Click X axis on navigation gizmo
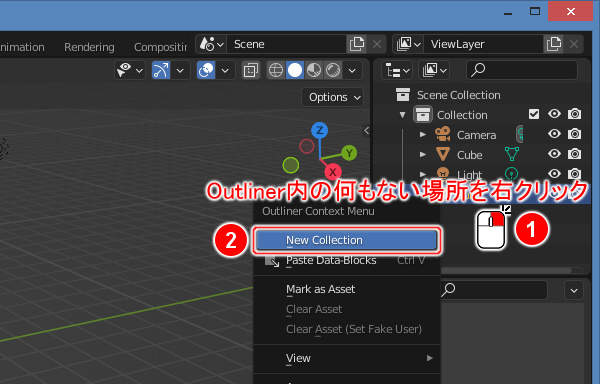 pyautogui.click(x=333, y=172)
